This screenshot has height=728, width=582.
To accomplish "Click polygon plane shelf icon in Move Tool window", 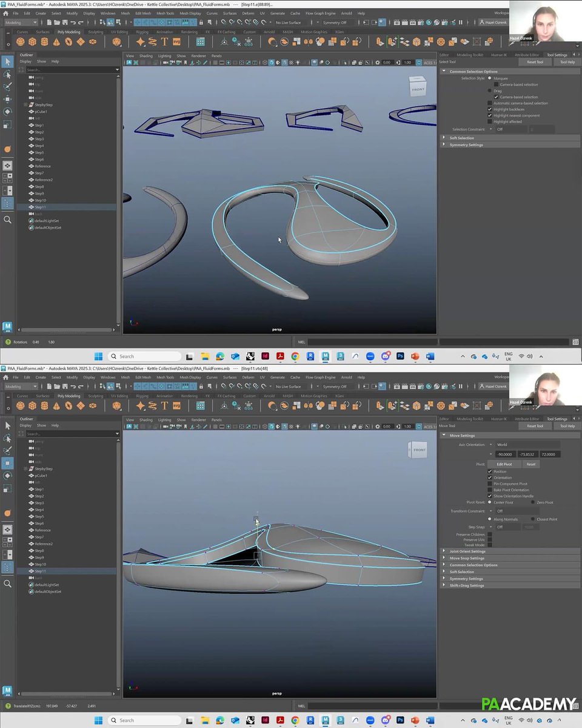I will [x=80, y=406].
